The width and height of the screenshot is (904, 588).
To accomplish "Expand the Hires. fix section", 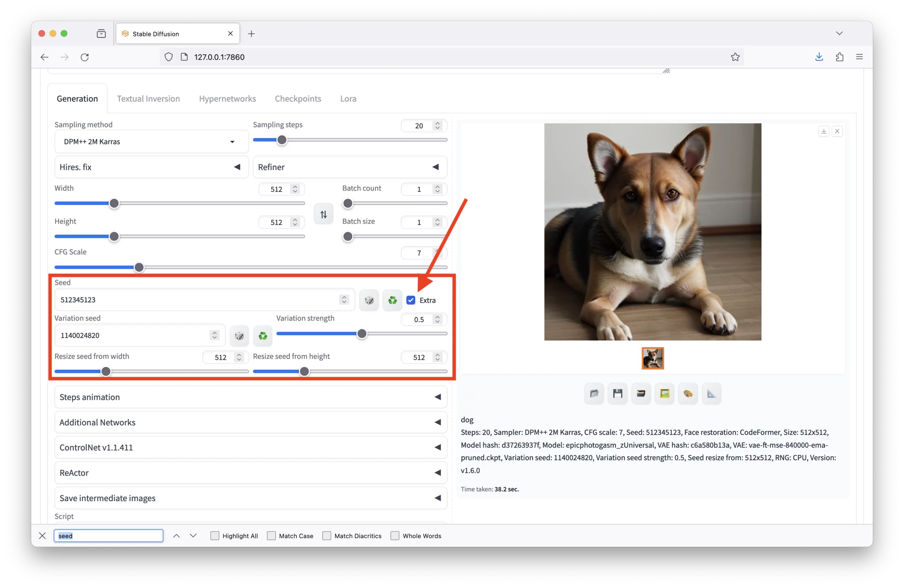I will pyautogui.click(x=151, y=167).
